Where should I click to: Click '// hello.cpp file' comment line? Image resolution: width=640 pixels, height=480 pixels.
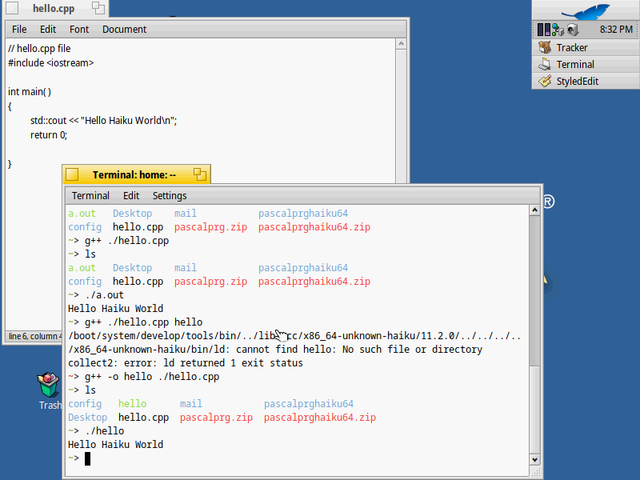pyautogui.click(x=39, y=49)
